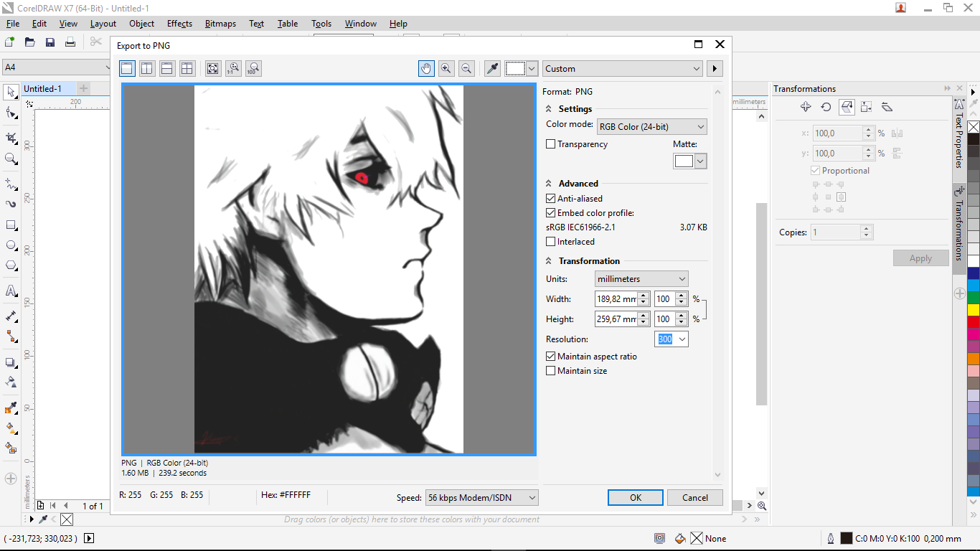The width and height of the screenshot is (980, 551).
Task: Cancel the Export to PNG dialog
Action: (x=695, y=498)
